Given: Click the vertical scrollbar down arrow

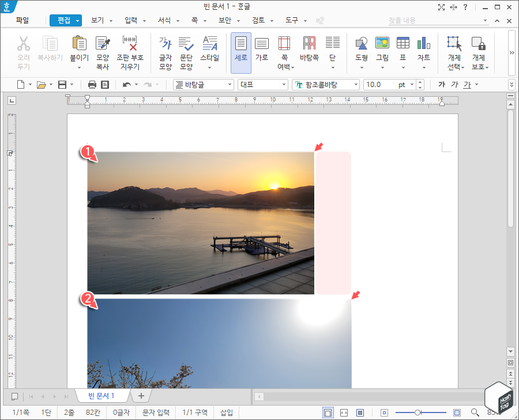Looking at the screenshot, I should (511, 351).
